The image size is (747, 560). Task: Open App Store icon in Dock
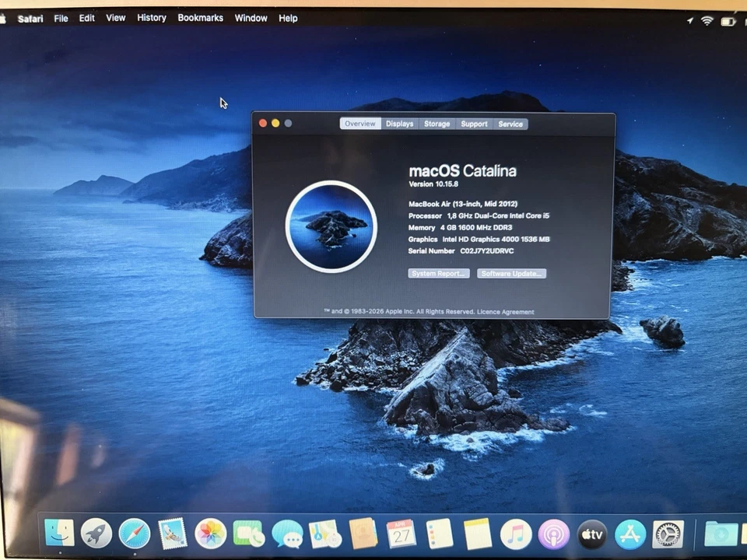point(630,534)
